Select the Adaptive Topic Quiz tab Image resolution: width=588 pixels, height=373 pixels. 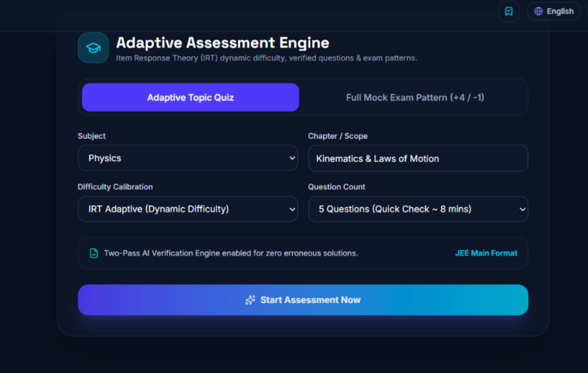click(x=190, y=98)
